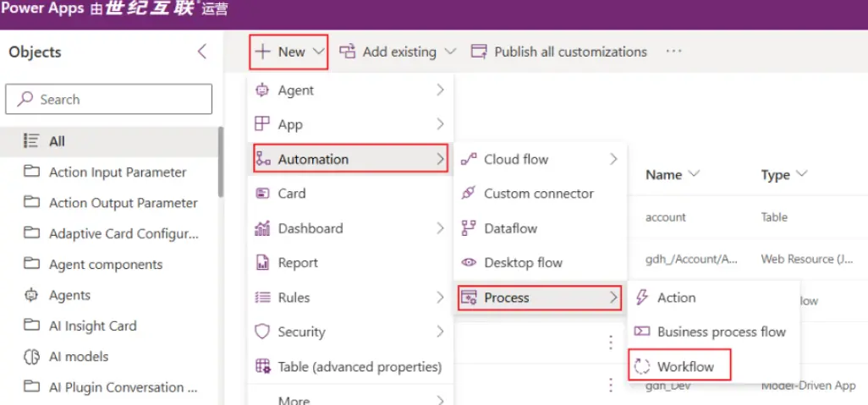Expand the Cloud flow submenu arrow

[x=613, y=159]
